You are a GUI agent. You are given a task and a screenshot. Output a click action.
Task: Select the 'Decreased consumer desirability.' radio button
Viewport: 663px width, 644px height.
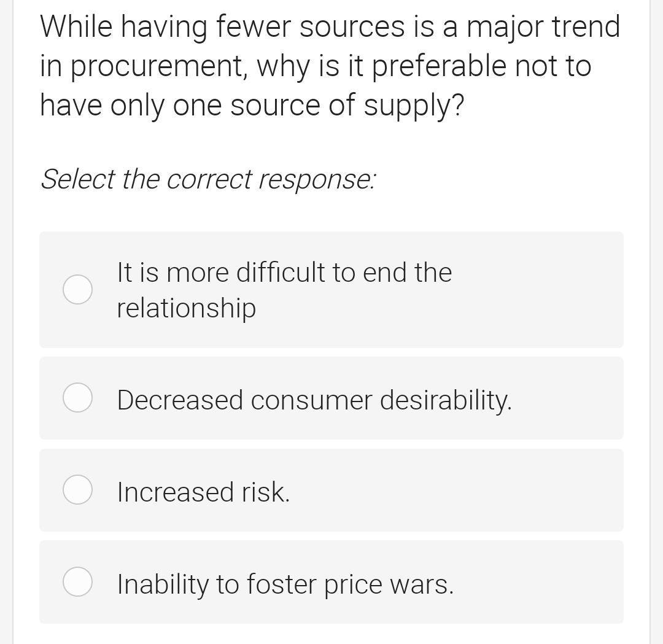coord(77,397)
